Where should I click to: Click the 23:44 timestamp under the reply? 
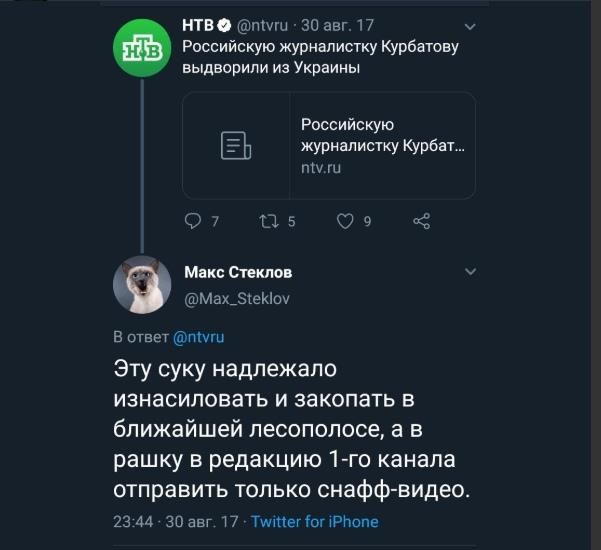point(132,522)
